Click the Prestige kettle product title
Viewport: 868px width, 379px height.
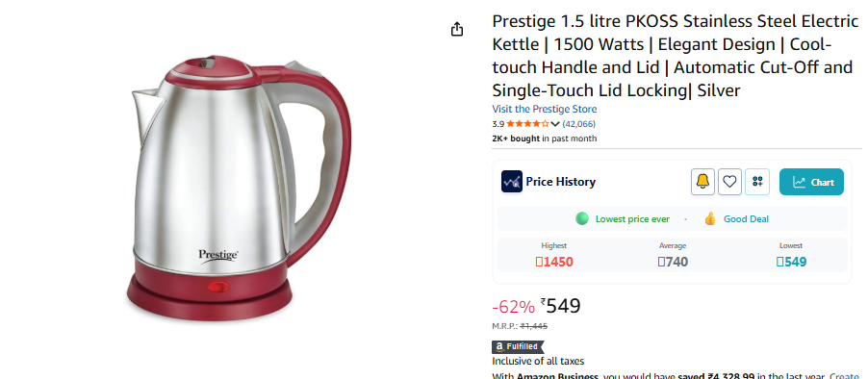tap(675, 56)
